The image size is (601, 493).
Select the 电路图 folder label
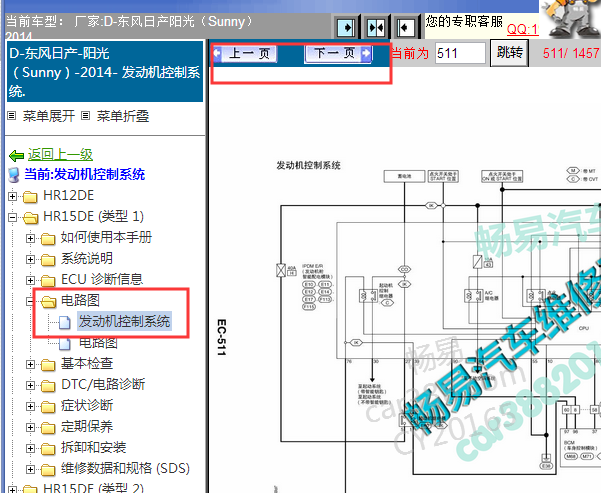coord(80,300)
